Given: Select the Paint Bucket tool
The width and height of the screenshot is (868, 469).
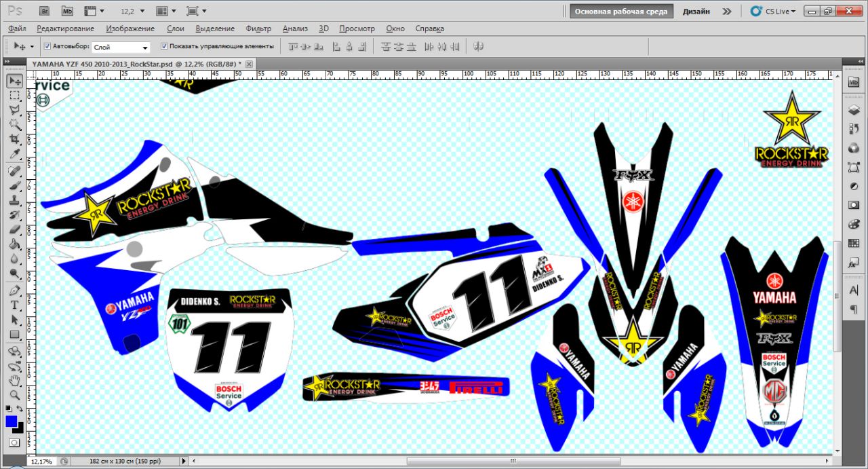Looking at the screenshot, I should pyautogui.click(x=14, y=244).
